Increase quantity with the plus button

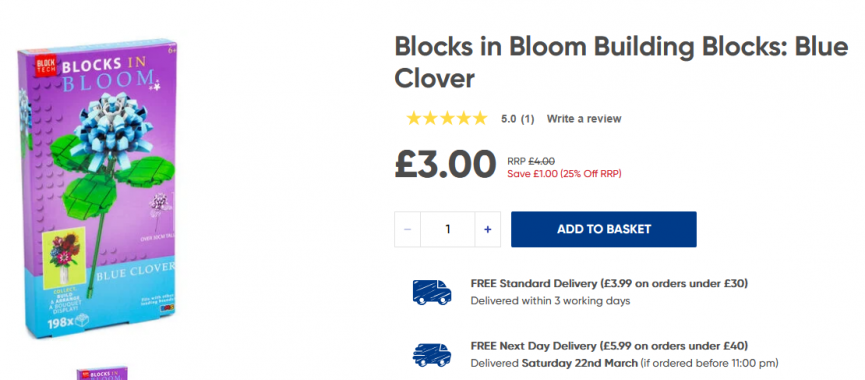(488, 229)
